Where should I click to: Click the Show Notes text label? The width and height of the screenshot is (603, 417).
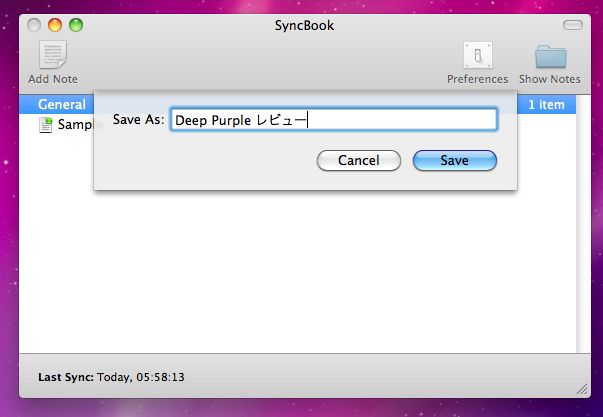pos(550,79)
